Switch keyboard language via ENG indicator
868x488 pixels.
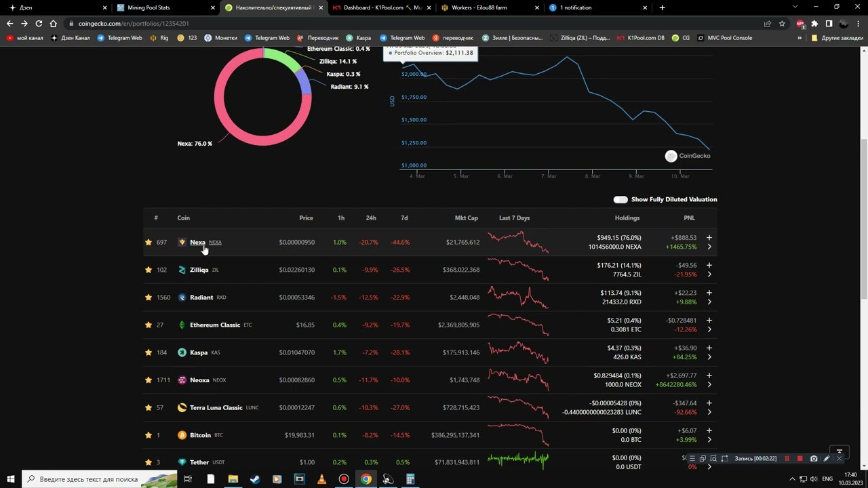827,479
